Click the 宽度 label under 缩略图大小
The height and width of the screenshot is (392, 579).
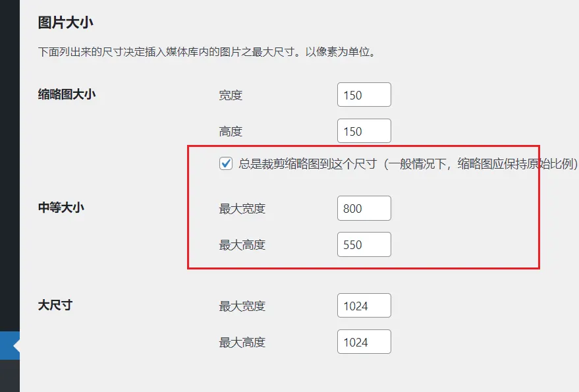(x=231, y=96)
